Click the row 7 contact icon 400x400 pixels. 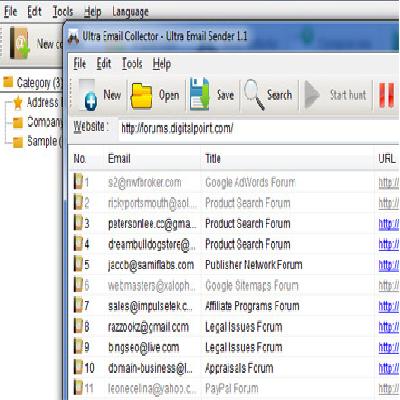78,305
